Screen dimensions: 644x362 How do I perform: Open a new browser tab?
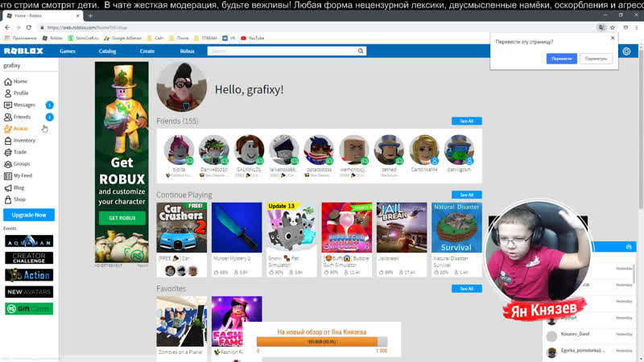click(90, 16)
